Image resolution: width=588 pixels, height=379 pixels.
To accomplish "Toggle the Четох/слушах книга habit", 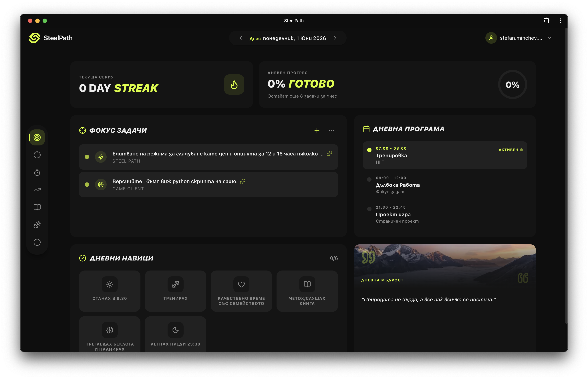I will pos(307,291).
